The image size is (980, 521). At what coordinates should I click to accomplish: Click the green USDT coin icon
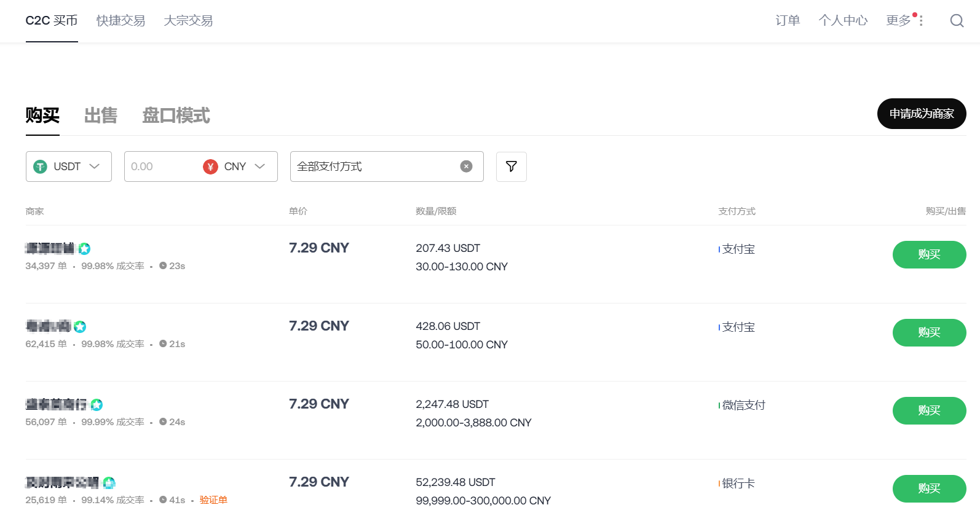[41, 166]
